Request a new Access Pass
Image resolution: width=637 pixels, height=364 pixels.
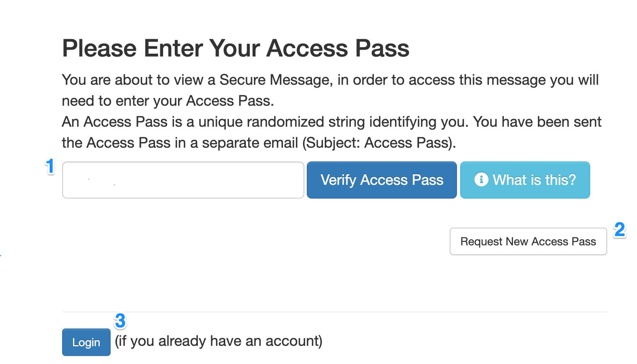click(528, 241)
